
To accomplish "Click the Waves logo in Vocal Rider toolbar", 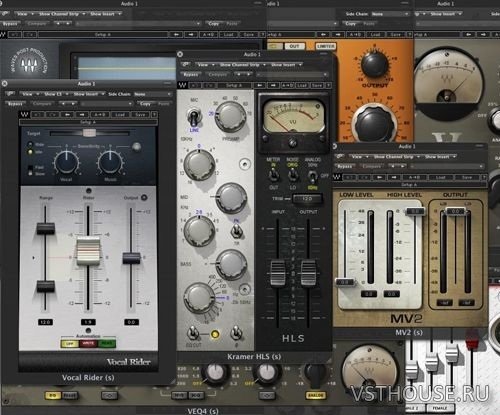I will pos(25,115).
